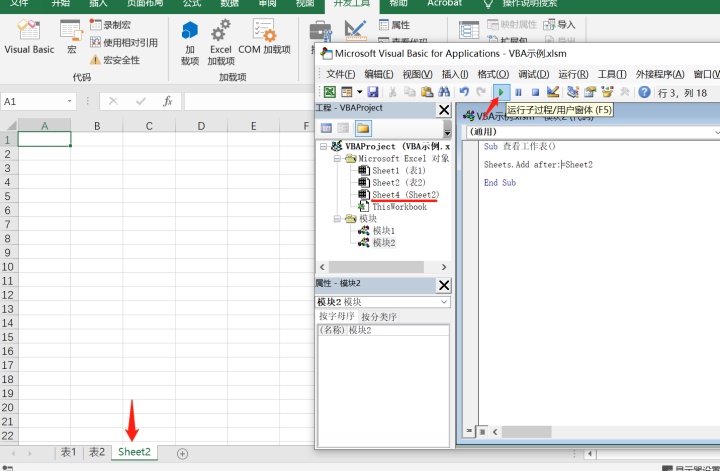Open Object Browser icon in VBA toolbar
This screenshot has width=720, height=471.
click(607, 92)
